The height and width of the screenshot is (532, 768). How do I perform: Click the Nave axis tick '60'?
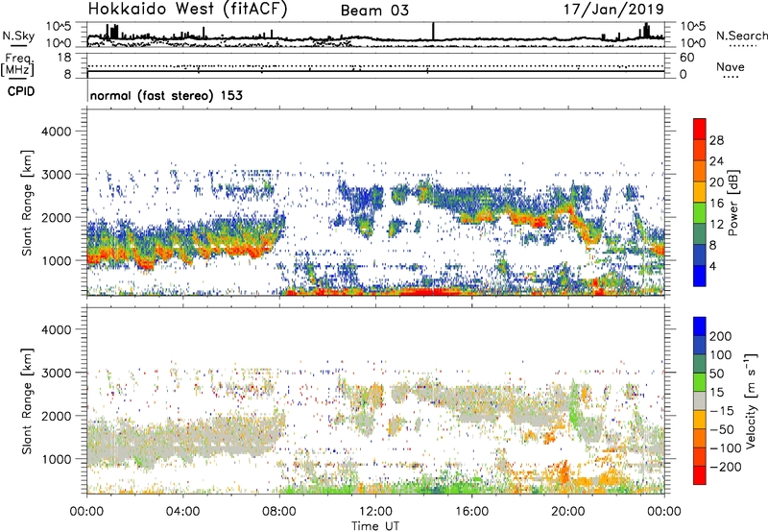point(686,58)
